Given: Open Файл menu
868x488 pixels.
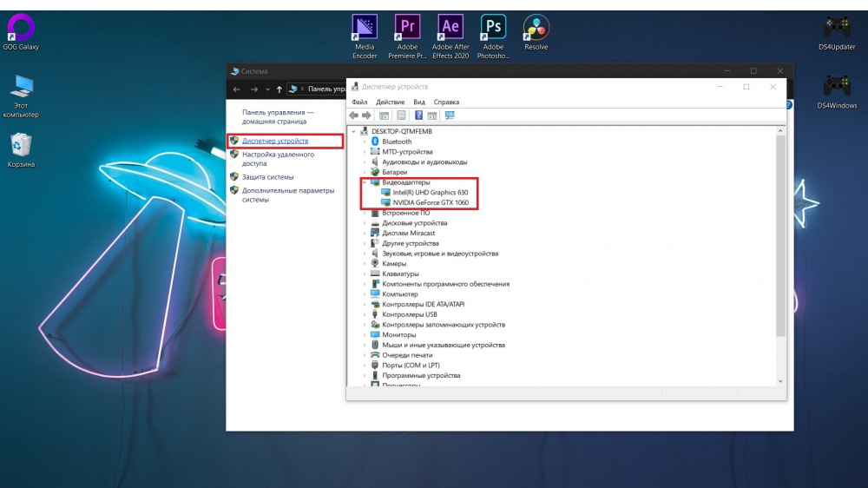Looking at the screenshot, I should point(359,102).
